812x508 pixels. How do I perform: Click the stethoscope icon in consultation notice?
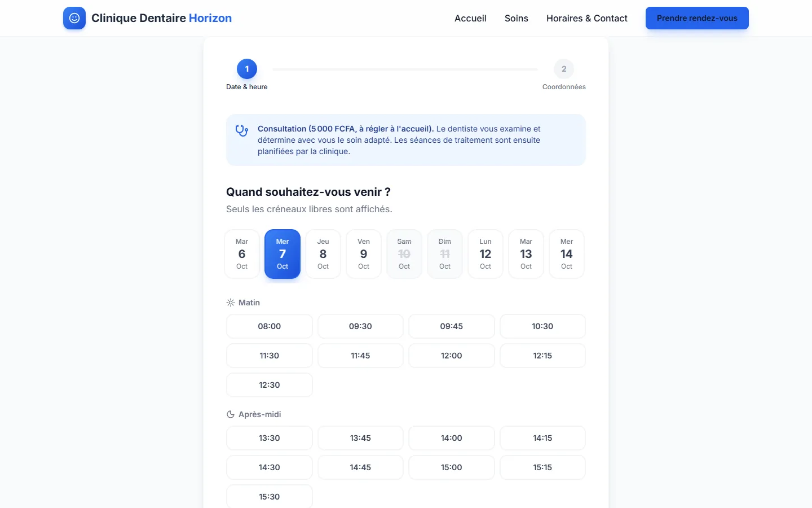click(242, 130)
